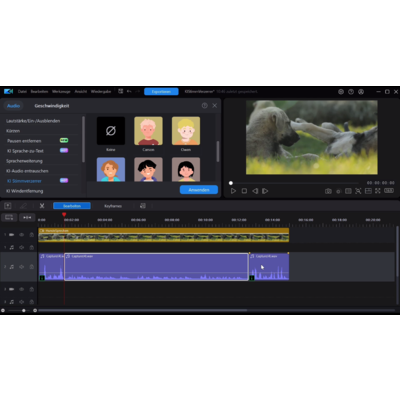
Task: Click the frame-corners icon under preview
Action: [358, 191]
